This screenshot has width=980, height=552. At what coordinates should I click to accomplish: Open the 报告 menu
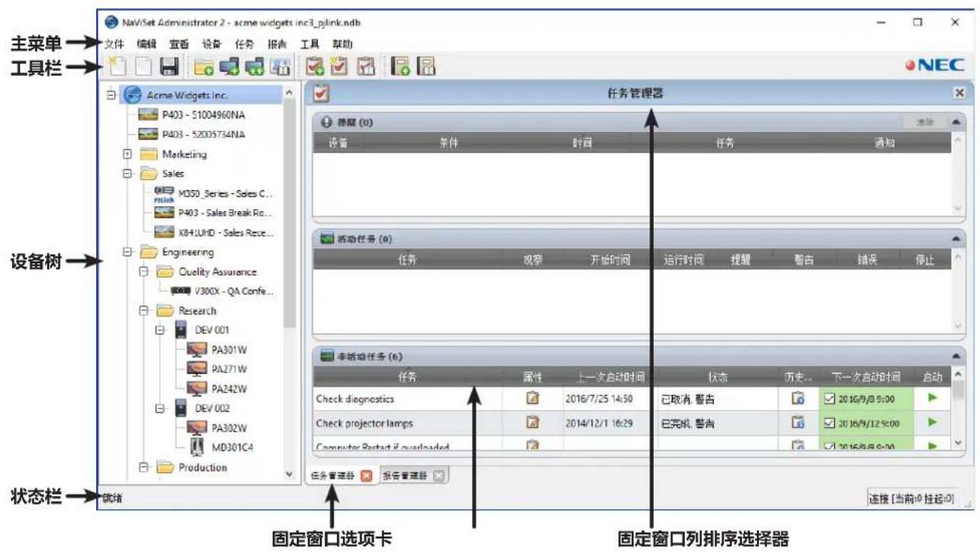coord(277,44)
